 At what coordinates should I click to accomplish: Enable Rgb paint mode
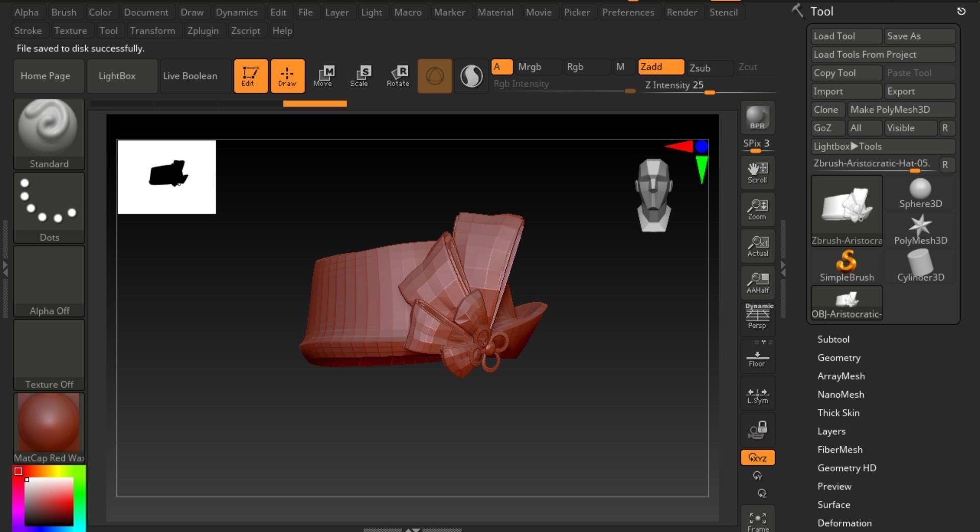point(587,67)
